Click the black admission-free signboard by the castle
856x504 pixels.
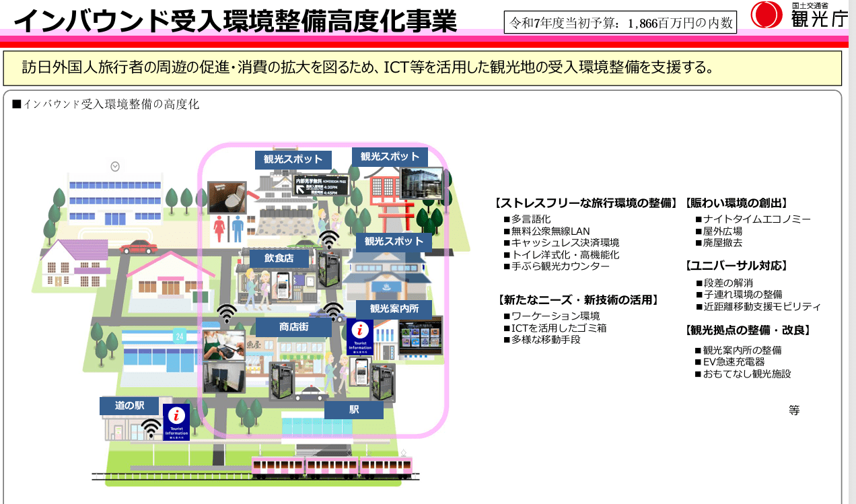point(322,185)
